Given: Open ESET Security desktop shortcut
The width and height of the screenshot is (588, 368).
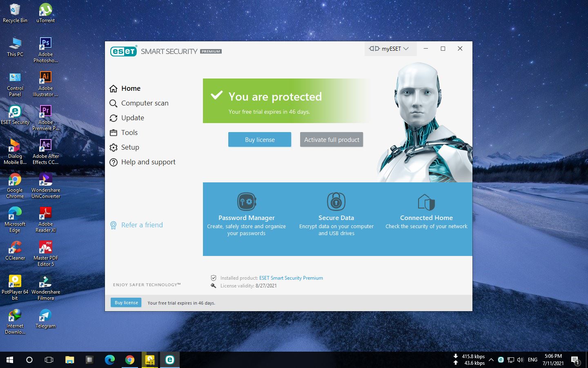Looking at the screenshot, I should point(15,115).
